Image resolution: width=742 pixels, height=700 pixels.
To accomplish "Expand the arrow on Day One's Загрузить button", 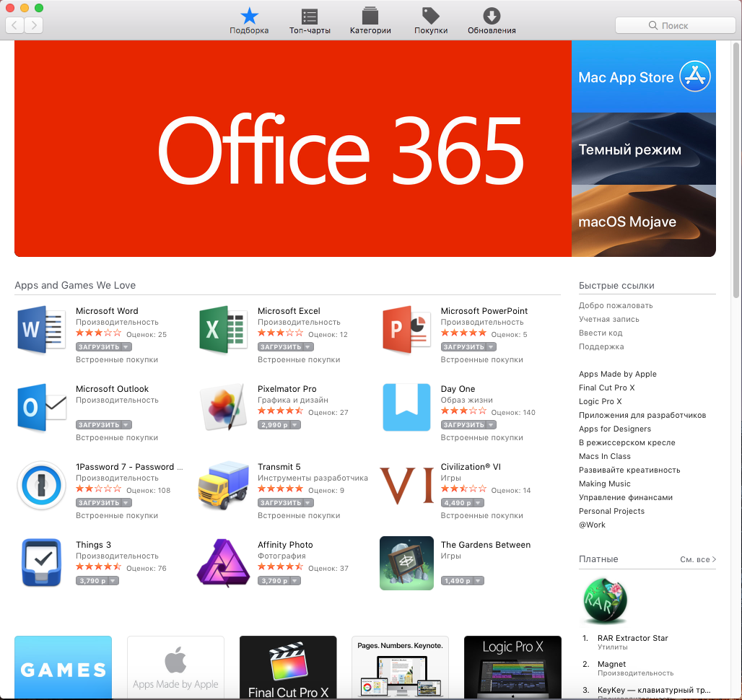I will (x=491, y=425).
